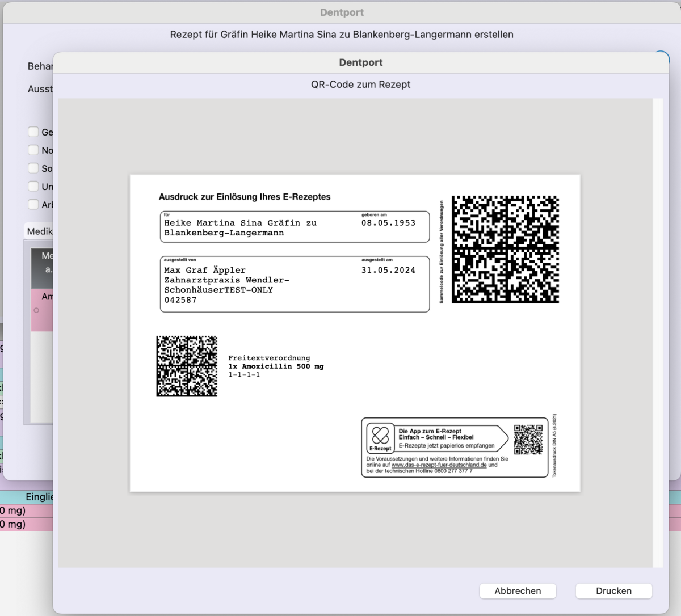The width and height of the screenshot is (681, 616).
Task: Click the small QR code in app banner
Action: pyautogui.click(x=528, y=440)
